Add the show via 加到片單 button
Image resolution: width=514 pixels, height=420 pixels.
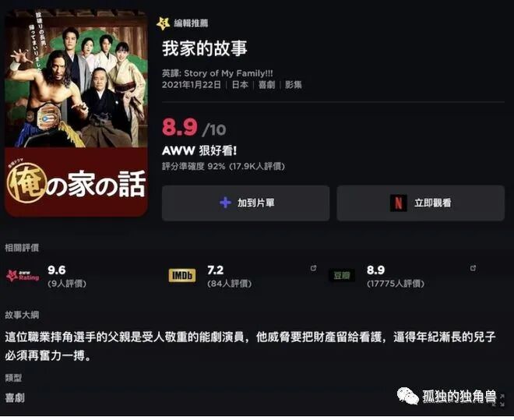[246, 203]
